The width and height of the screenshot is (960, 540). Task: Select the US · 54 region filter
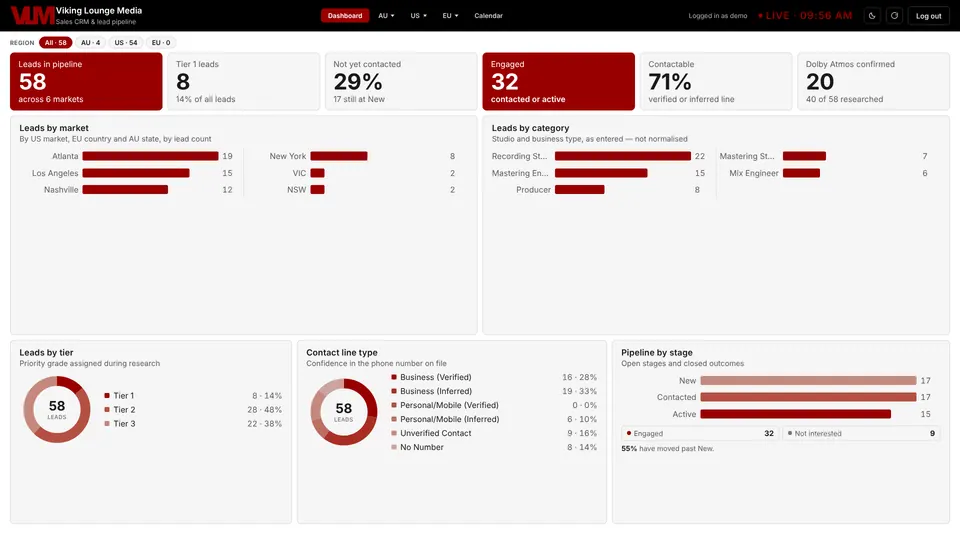click(126, 43)
